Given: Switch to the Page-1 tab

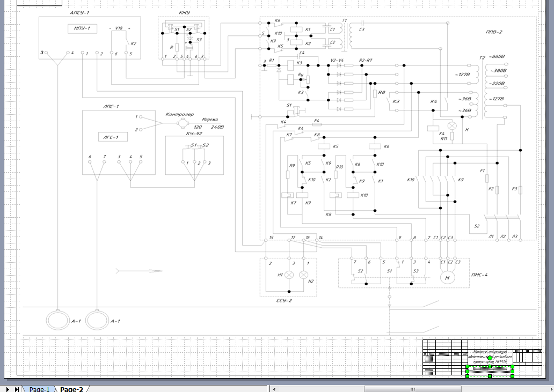Looking at the screenshot, I should (39, 389).
